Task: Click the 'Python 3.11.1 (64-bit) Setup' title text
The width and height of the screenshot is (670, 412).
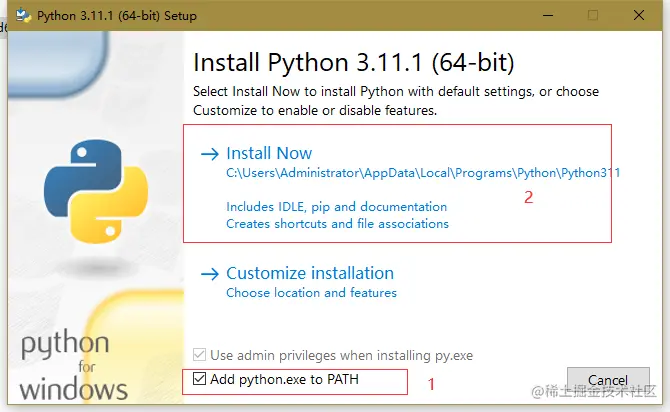Action: [x=117, y=16]
